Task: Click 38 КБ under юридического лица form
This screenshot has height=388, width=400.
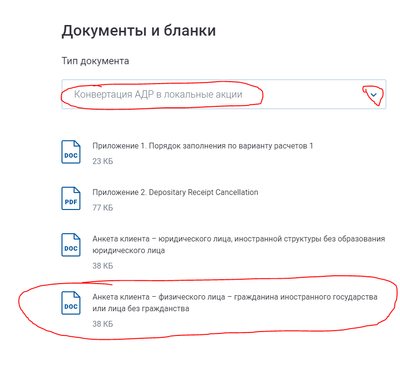Action: point(103,266)
